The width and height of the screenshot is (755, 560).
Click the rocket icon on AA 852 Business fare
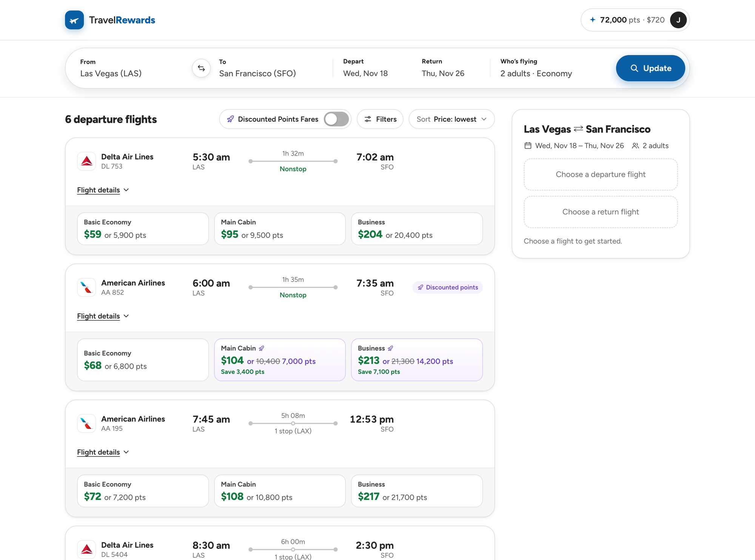tap(390, 348)
